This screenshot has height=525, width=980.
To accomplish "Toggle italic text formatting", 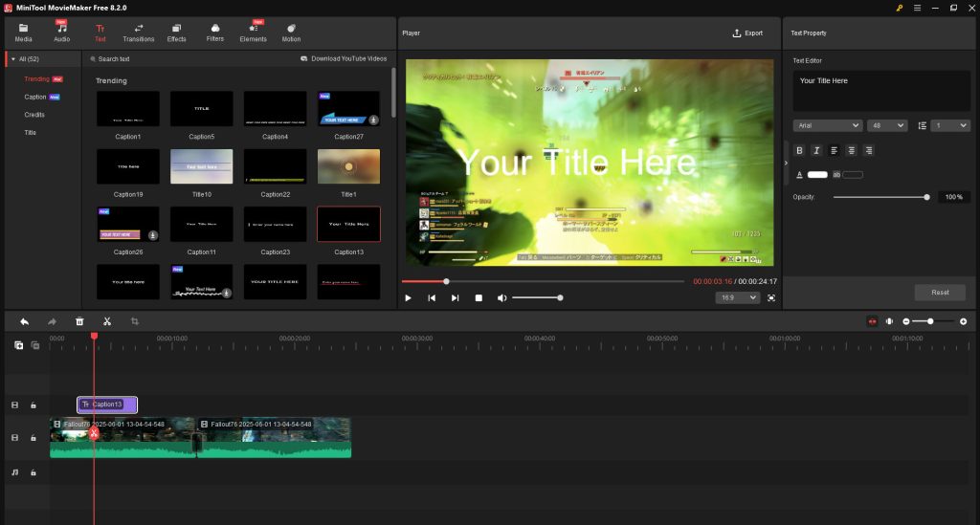I will tap(816, 150).
